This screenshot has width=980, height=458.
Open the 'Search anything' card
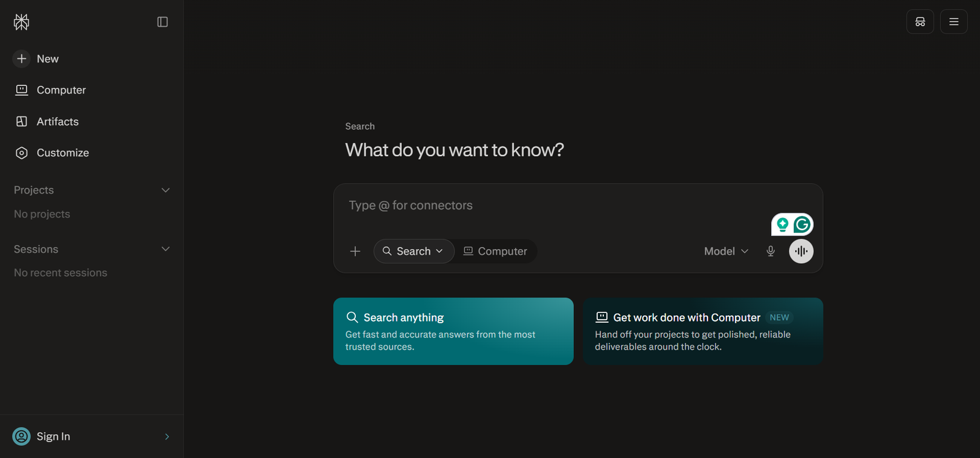[x=453, y=331]
